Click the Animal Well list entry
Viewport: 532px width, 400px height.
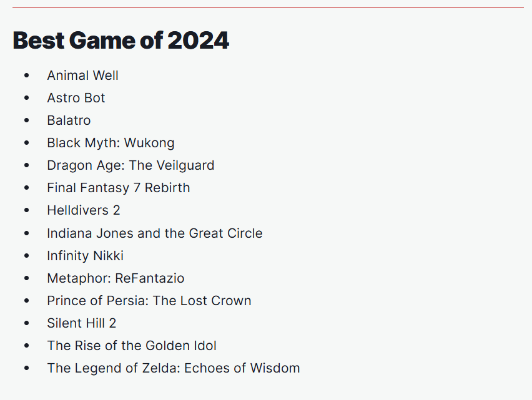click(x=82, y=76)
